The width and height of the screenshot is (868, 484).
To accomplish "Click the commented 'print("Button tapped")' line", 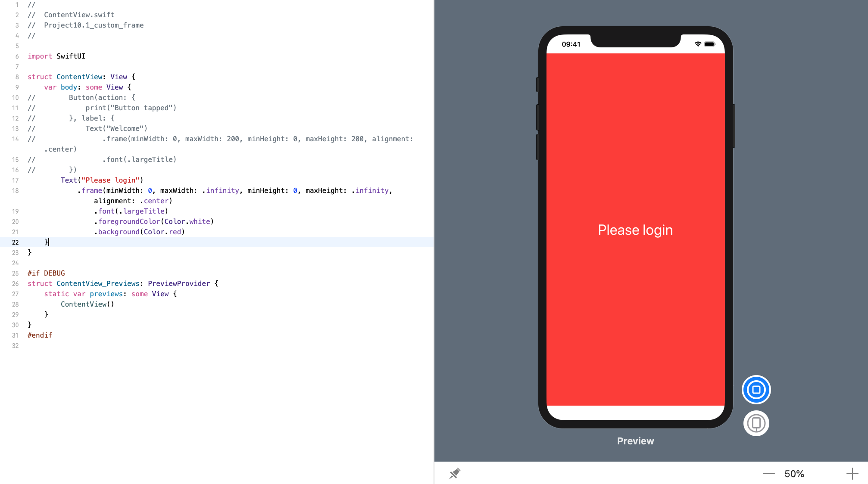I will point(131,108).
